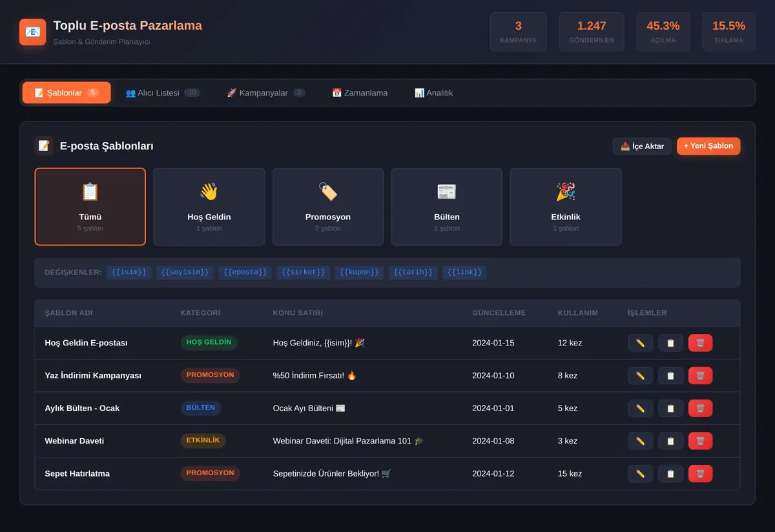Screen dimensions: 775x532
Task: Delete the Yaz İndirimi Kampanyası template
Action: pyautogui.click(x=700, y=376)
